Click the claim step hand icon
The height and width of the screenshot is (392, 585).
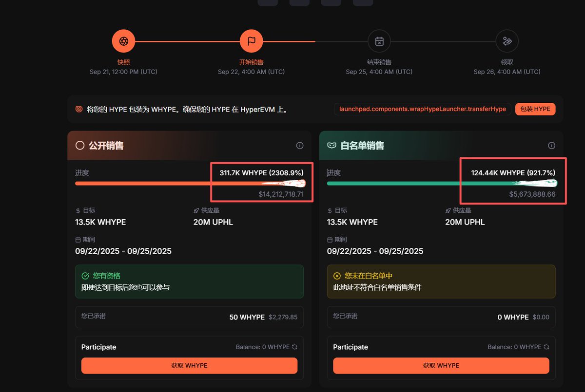(x=507, y=41)
